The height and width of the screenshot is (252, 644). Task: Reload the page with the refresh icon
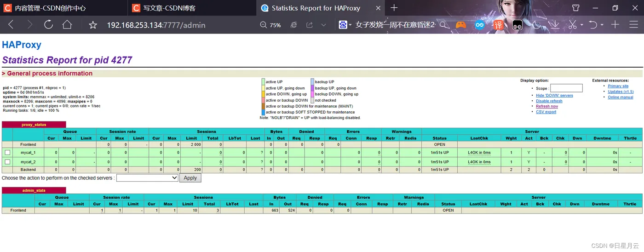click(48, 25)
